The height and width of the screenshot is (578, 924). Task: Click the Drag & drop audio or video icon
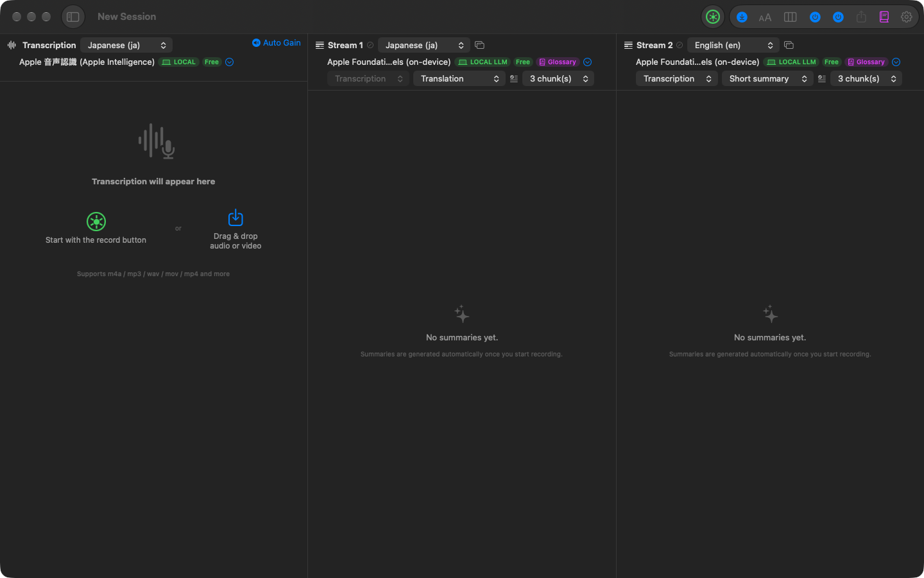[235, 217]
